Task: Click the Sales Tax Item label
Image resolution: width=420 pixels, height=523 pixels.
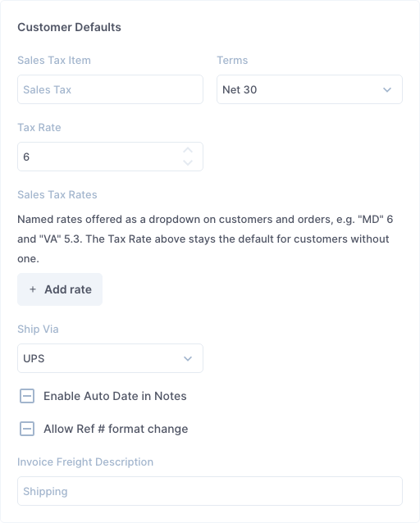Action: coord(54,61)
